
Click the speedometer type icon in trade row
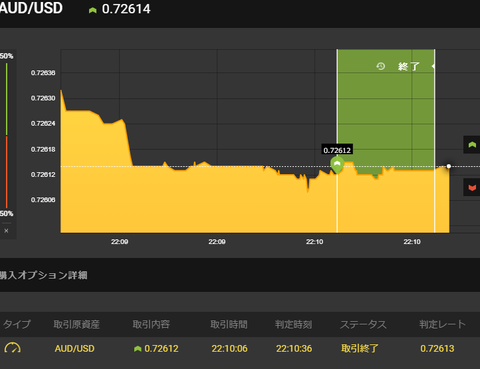click(x=13, y=348)
